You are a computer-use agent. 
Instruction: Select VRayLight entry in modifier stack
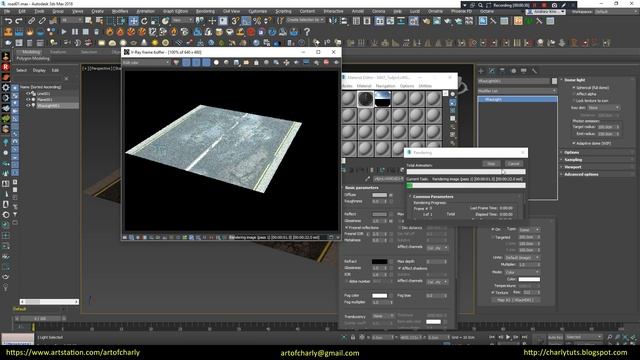517,99
